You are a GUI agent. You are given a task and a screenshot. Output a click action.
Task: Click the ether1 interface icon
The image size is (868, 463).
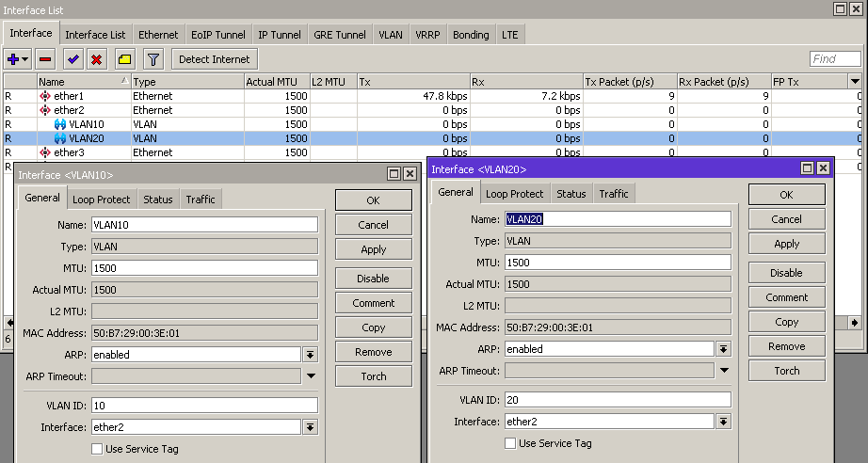[45, 96]
